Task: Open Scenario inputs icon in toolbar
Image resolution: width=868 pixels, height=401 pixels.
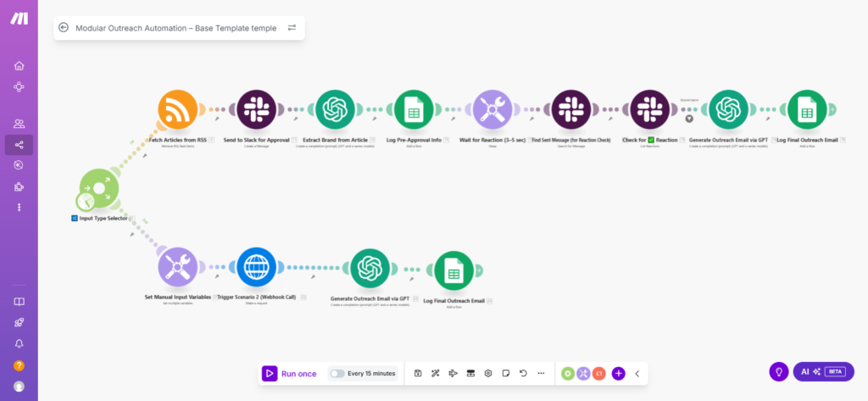Action: click(470, 373)
